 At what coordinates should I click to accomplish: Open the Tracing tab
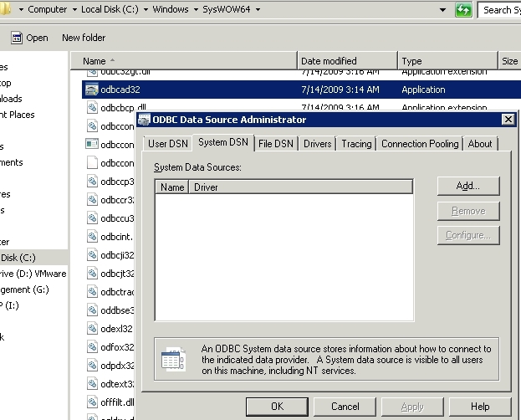pos(356,144)
